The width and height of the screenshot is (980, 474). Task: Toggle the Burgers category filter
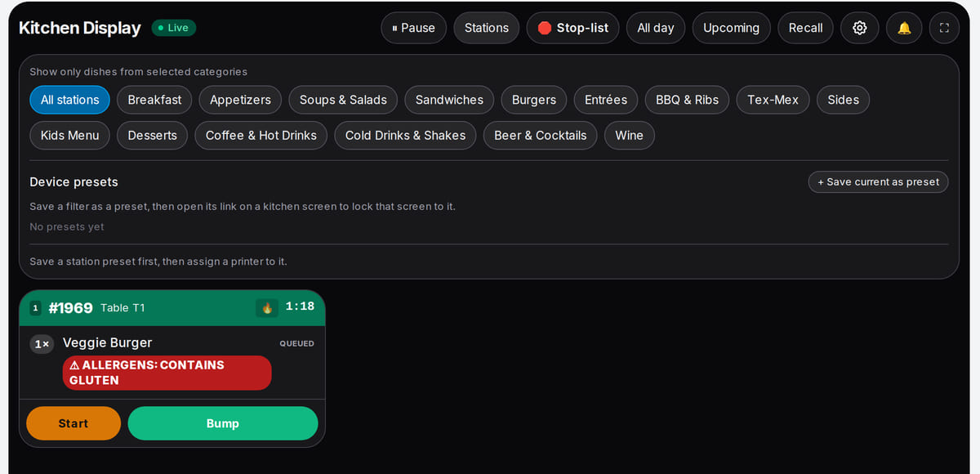(x=534, y=100)
